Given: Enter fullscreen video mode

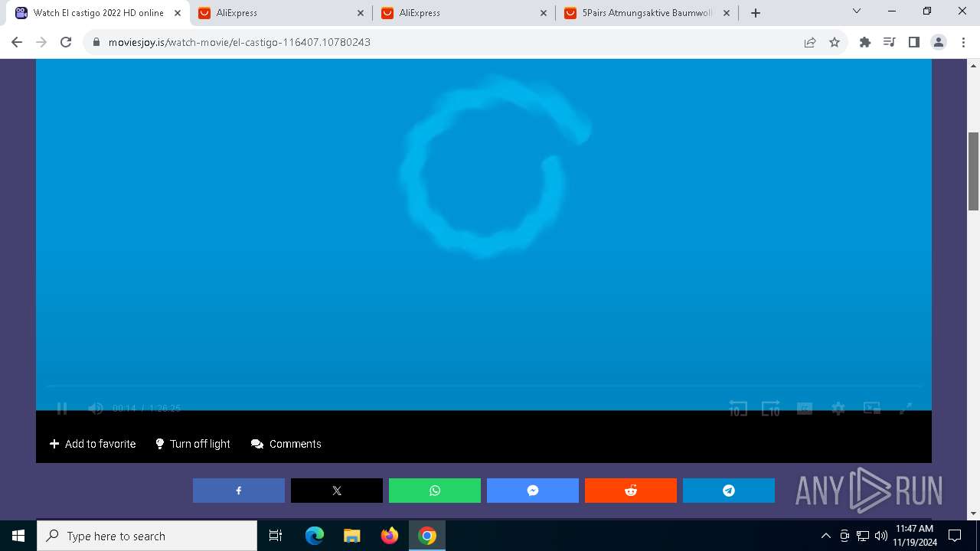Looking at the screenshot, I should pos(905,409).
